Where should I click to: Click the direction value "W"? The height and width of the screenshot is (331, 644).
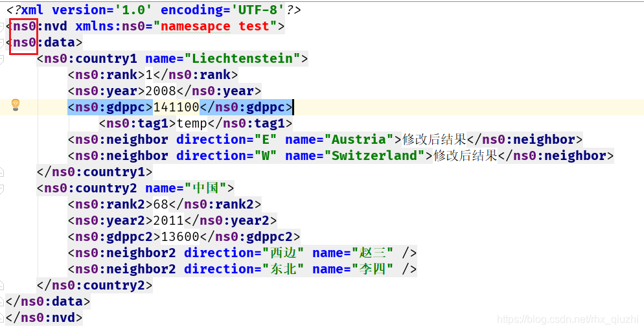click(x=266, y=156)
